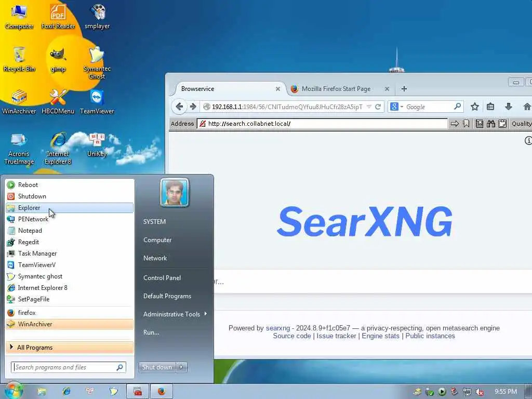The image size is (532, 399).
Task: Select the WinArchiver desktop icon
Action: click(19, 102)
